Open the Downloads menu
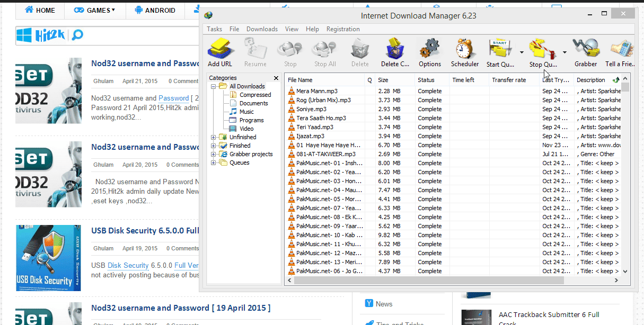The width and height of the screenshot is (644, 325). [262, 29]
